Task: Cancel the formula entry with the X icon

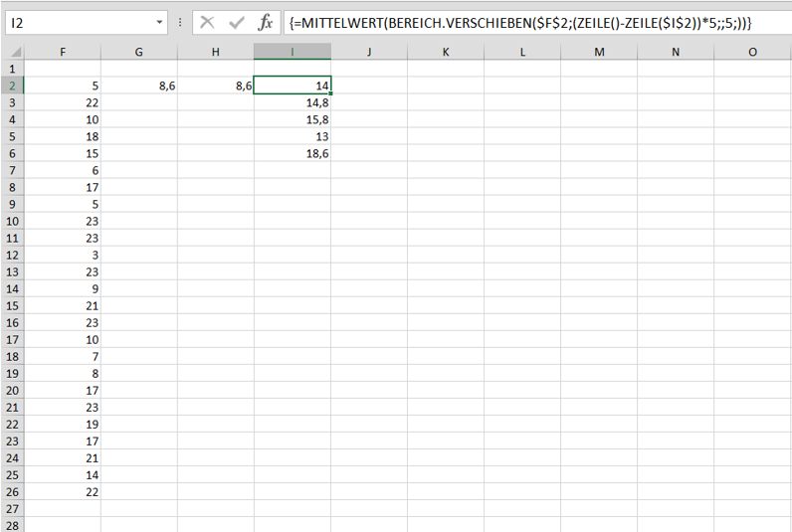Action: pyautogui.click(x=207, y=23)
